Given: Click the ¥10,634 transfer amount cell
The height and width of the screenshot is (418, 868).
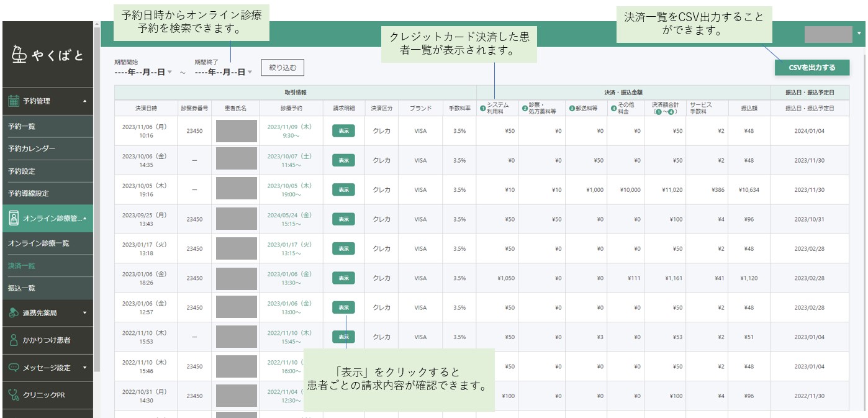Looking at the screenshot, I should pos(749,189).
